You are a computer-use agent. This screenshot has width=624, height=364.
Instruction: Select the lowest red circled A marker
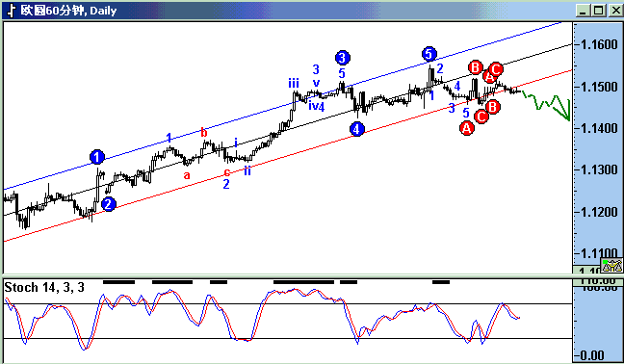466,128
